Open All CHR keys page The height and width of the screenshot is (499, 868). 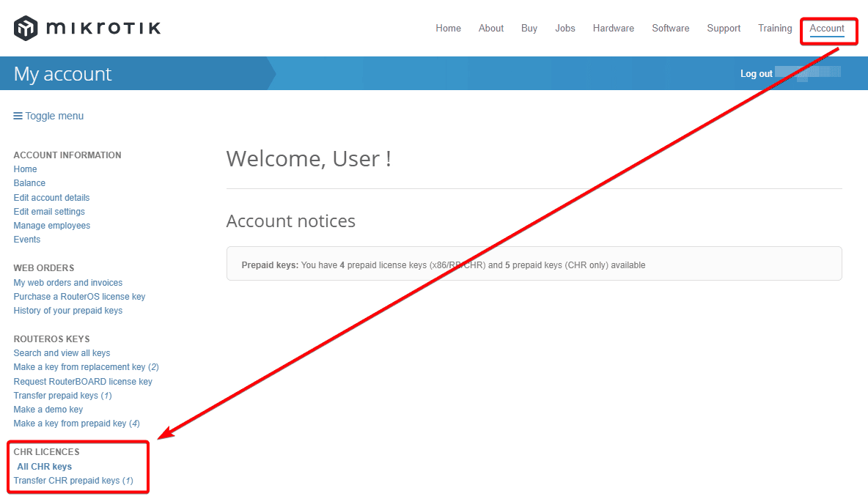coord(44,466)
